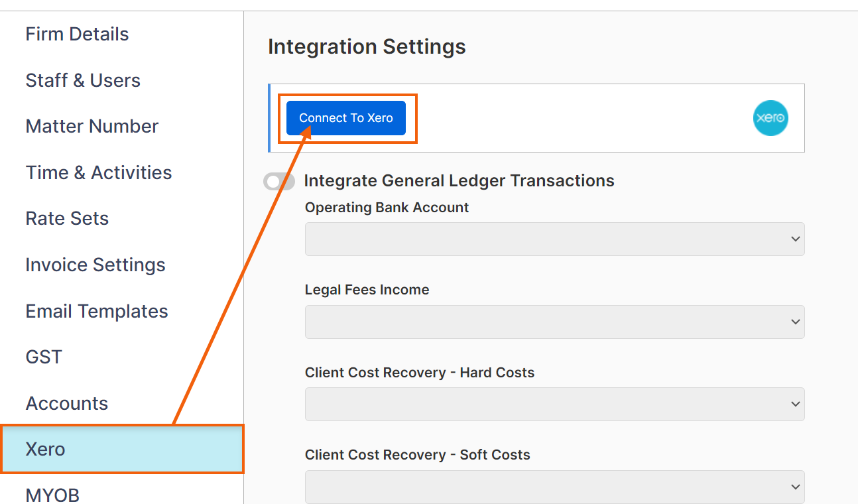Click the Connect To Xero button

click(x=345, y=118)
